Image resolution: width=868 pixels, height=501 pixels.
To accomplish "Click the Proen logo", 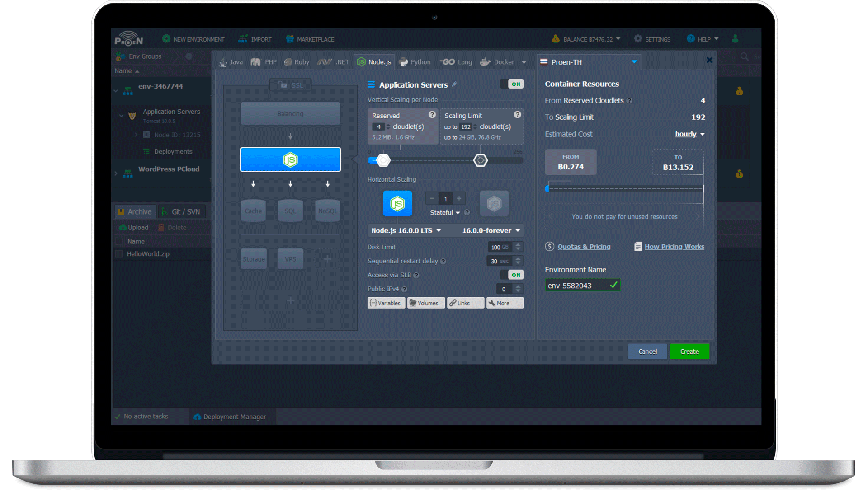I will click(129, 39).
